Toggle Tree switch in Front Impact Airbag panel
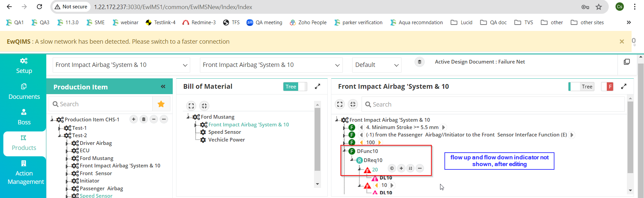 click(581, 86)
